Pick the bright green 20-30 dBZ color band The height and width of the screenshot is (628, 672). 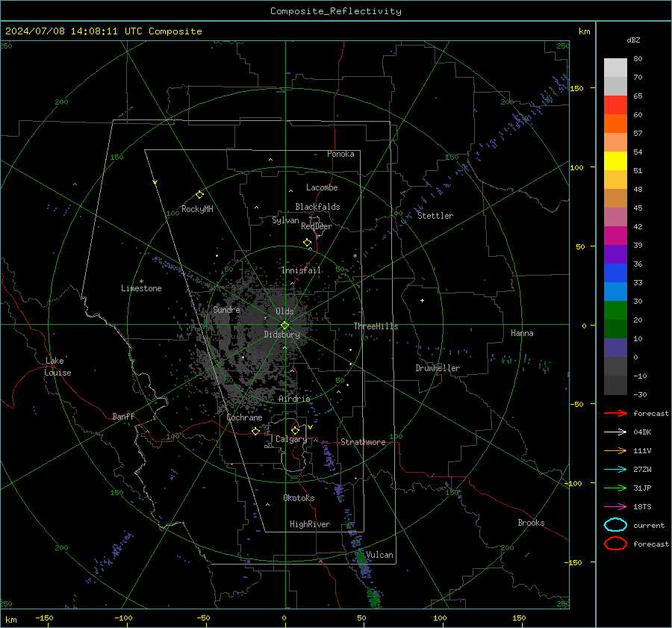pyautogui.click(x=615, y=311)
